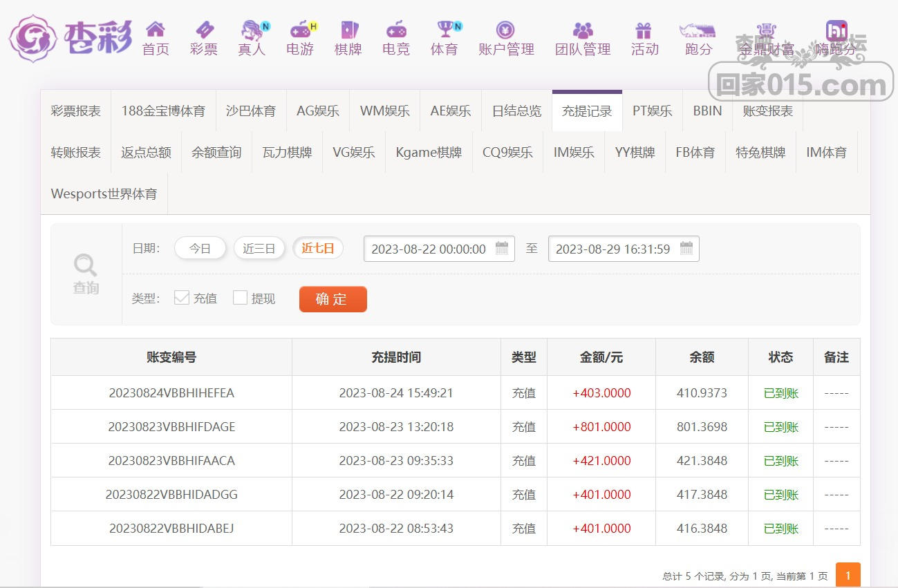The image size is (898, 588).
Task: Open the electronic games (电游) controller icon
Action: (300, 30)
